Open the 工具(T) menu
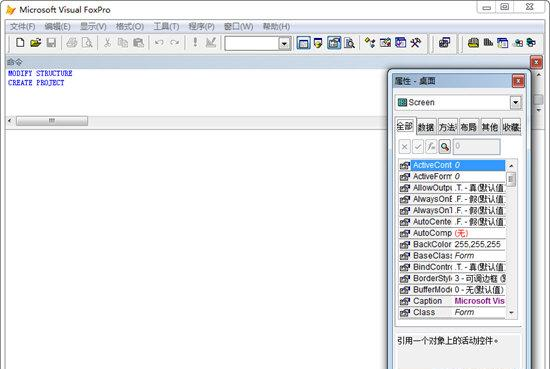Image resolution: width=550 pixels, height=369 pixels. [x=166, y=27]
